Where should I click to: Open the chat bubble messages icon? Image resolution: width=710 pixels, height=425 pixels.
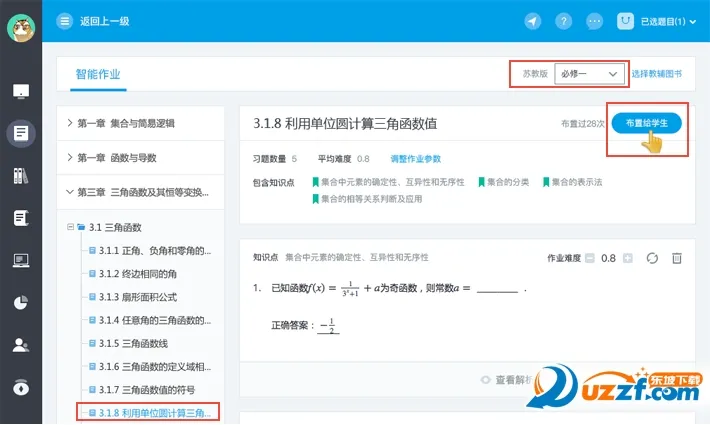coord(594,21)
